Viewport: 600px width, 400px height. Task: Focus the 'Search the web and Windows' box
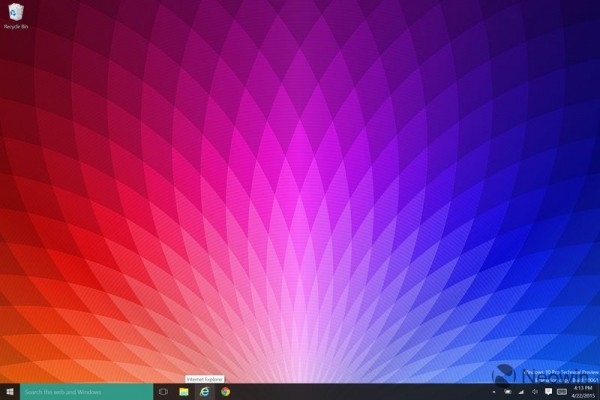coord(86,392)
